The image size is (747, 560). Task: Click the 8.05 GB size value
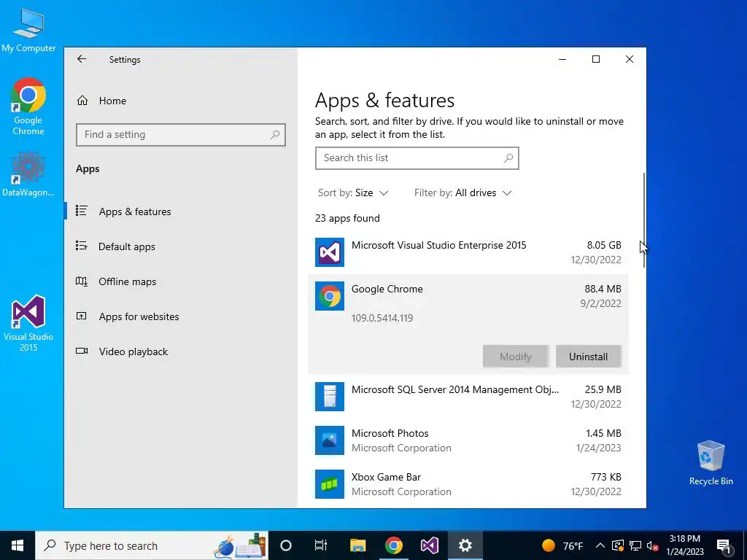pos(604,245)
